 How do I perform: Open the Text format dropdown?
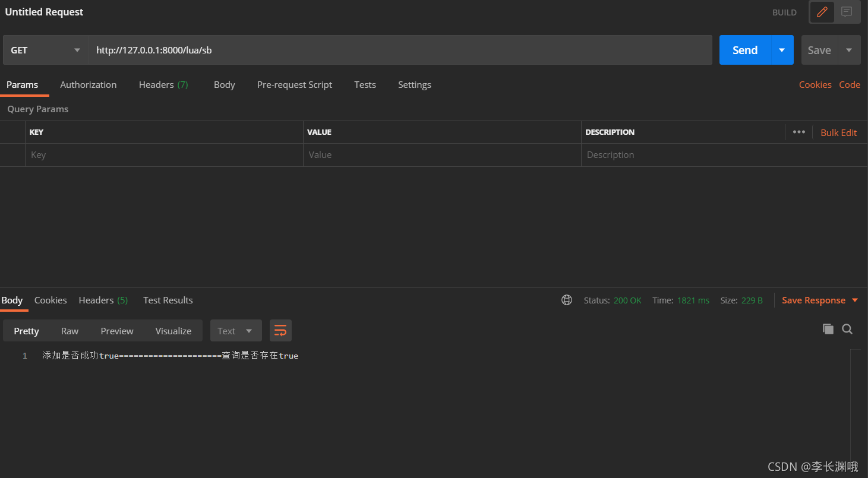[236, 331]
